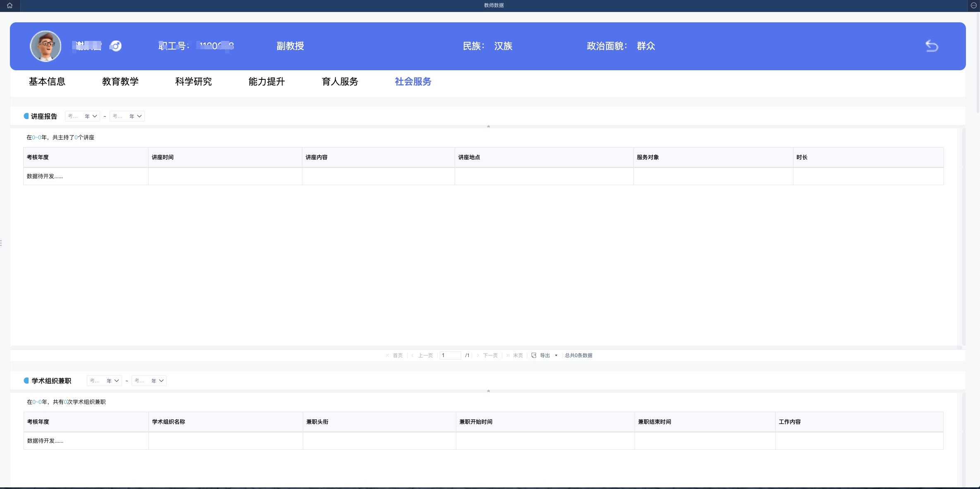Open the 学术组织兼职 start year dropdown
Screen dimensions: 980x489
(104, 381)
